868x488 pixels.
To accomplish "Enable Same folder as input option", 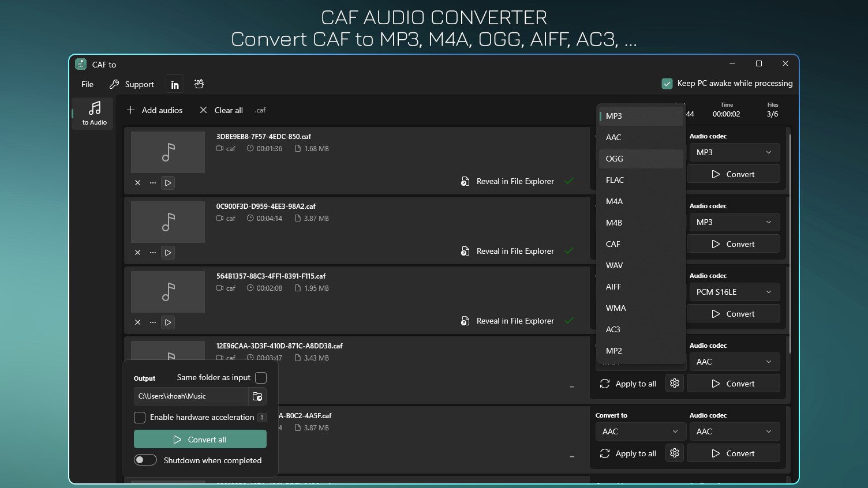I will coord(261,378).
